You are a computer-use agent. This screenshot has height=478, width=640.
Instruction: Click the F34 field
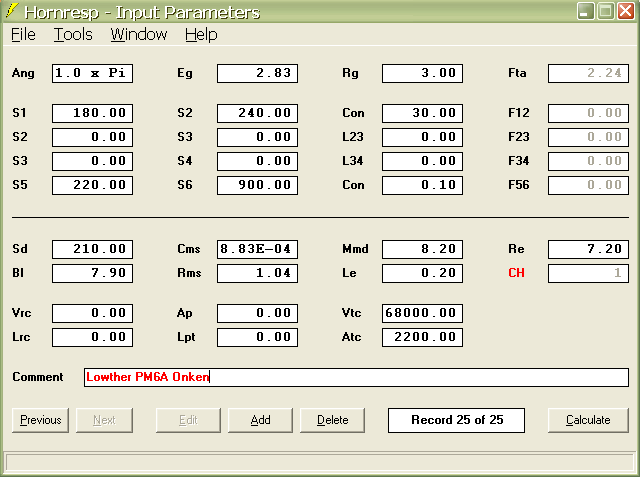click(x=588, y=161)
